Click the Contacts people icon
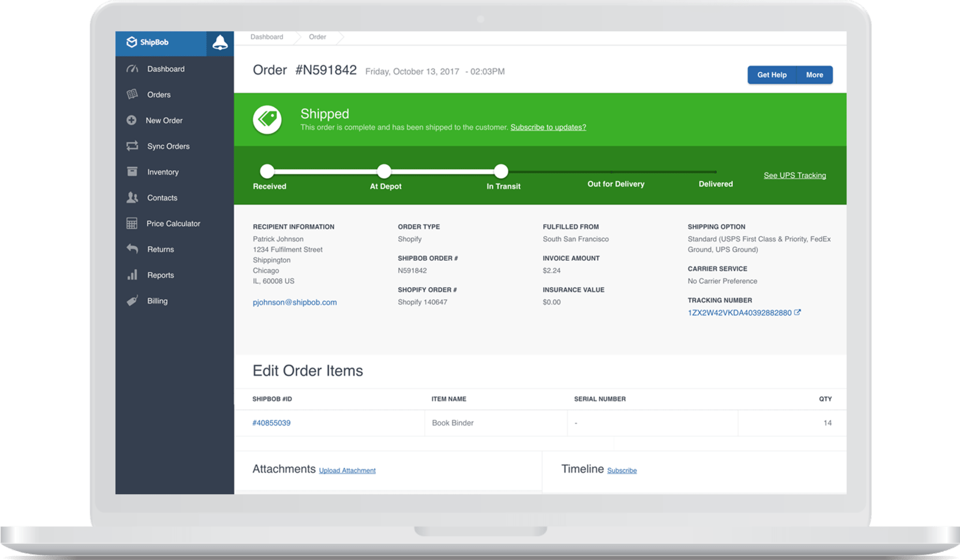 point(132,198)
